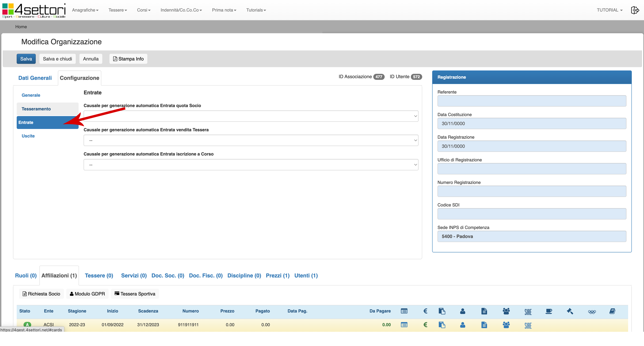The image size is (644, 346).
Task: Click the green Euro icon in ACSI row
Action: point(425,325)
